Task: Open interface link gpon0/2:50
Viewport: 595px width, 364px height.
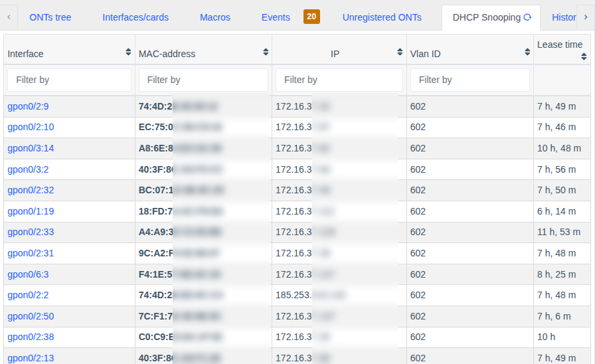Action: click(x=31, y=316)
